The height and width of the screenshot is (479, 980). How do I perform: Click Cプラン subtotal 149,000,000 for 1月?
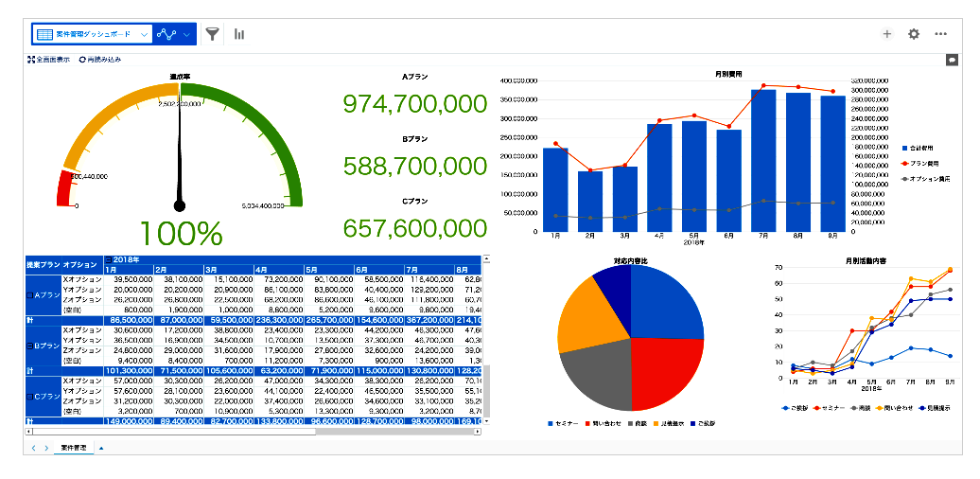click(x=129, y=422)
